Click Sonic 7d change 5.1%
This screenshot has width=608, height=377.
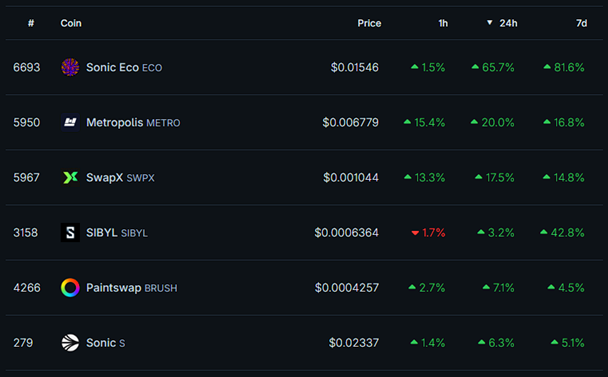pyautogui.click(x=568, y=343)
